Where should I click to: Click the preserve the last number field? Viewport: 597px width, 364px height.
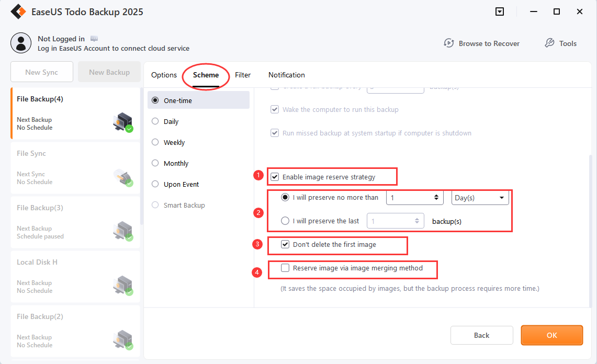tap(395, 221)
